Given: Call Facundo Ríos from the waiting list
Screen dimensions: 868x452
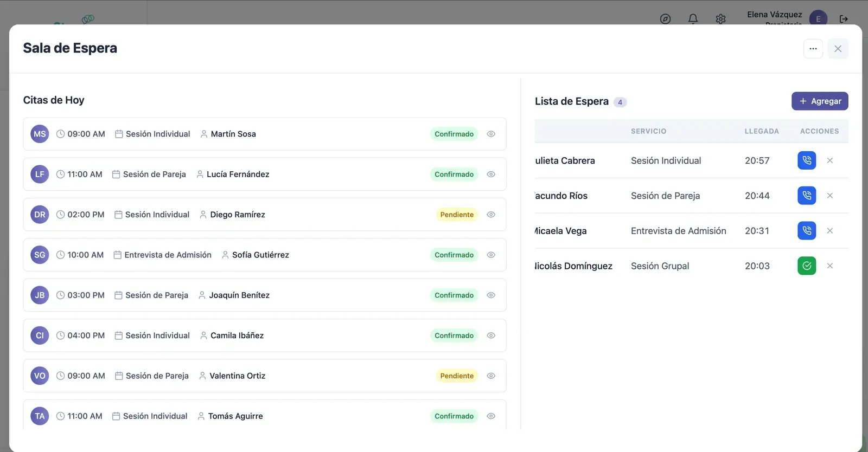Looking at the screenshot, I should (x=807, y=196).
